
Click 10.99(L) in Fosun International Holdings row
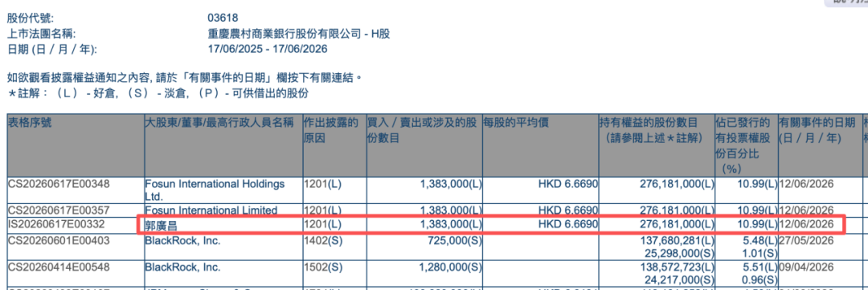(757, 183)
